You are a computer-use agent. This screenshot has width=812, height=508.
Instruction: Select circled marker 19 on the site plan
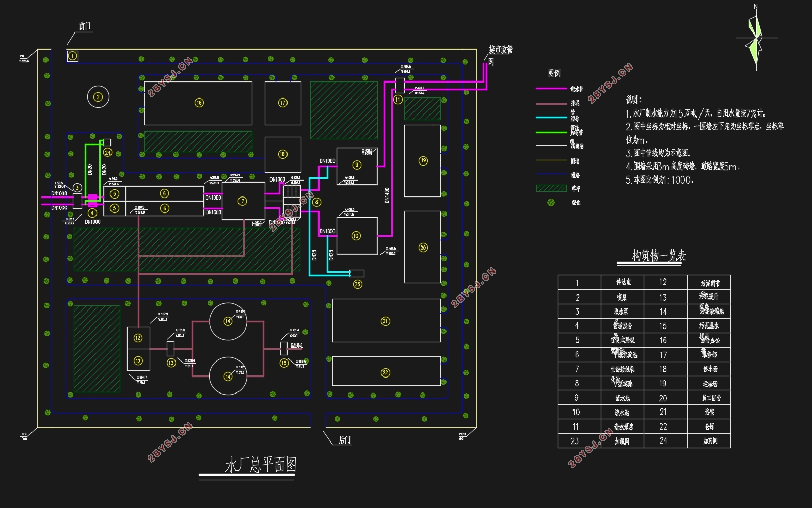coord(423,161)
